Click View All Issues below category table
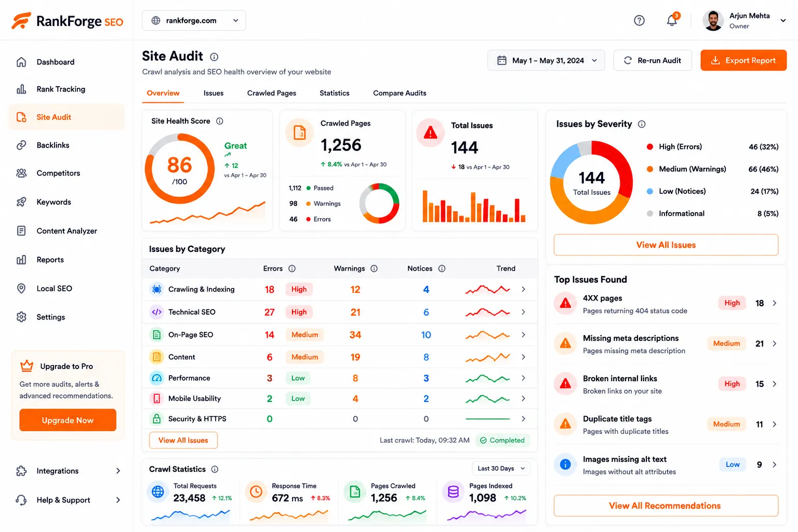Image resolution: width=798 pixels, height=532 pixels. (x=183, y=440)
